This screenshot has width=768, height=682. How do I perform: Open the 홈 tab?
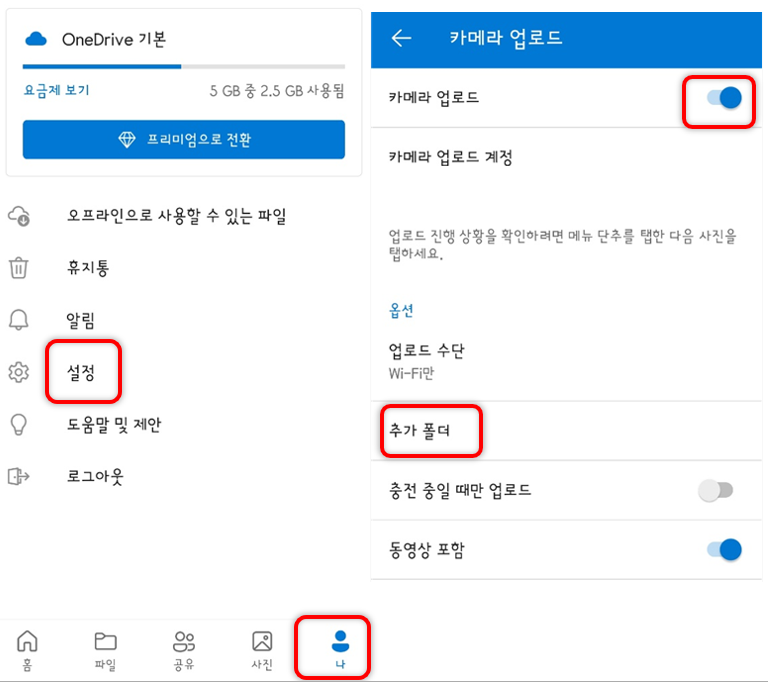coord(27,649)
